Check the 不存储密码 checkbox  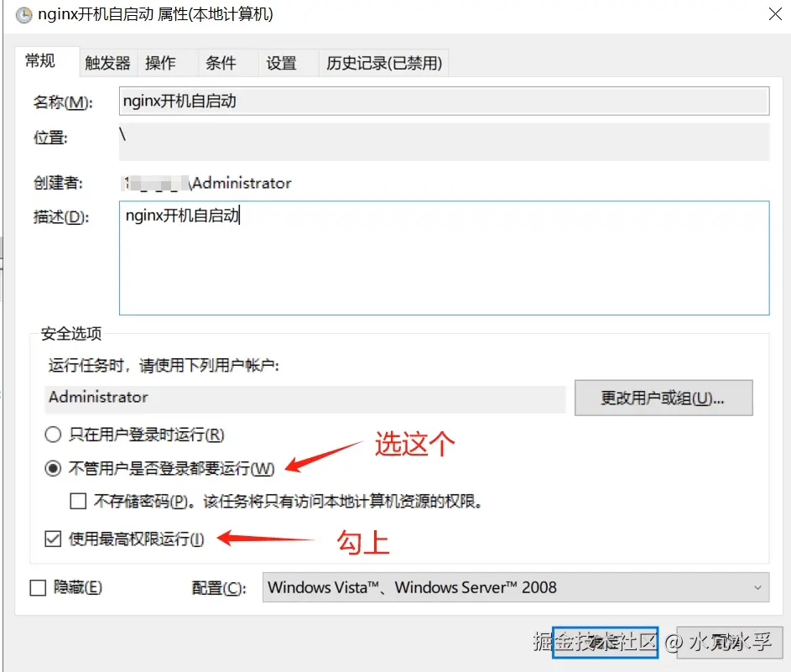point(78,501)
